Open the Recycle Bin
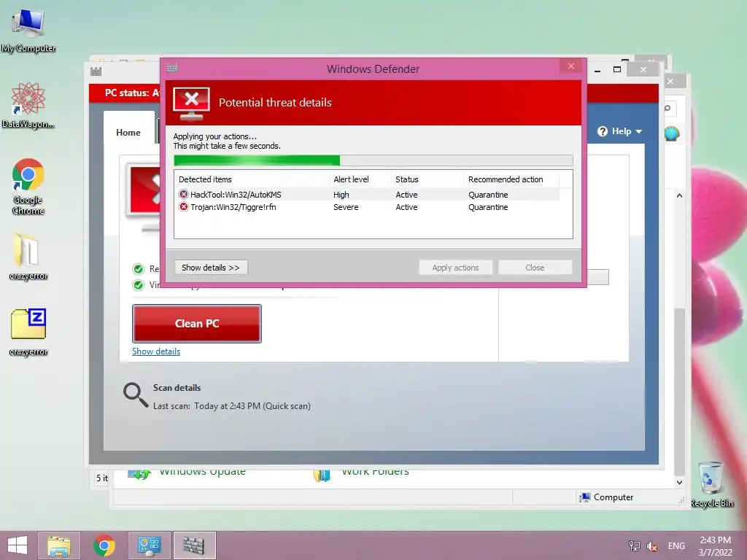This screenshot has height=560, width=747. click(x=711, y=484)
